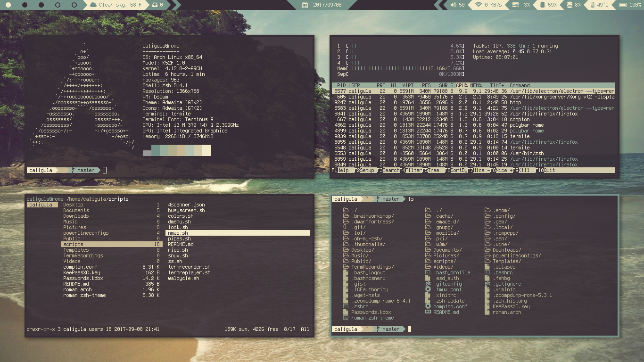Select walcycle.sh in ranger
This screenshot has width=644, height=362.
[183, 278]
